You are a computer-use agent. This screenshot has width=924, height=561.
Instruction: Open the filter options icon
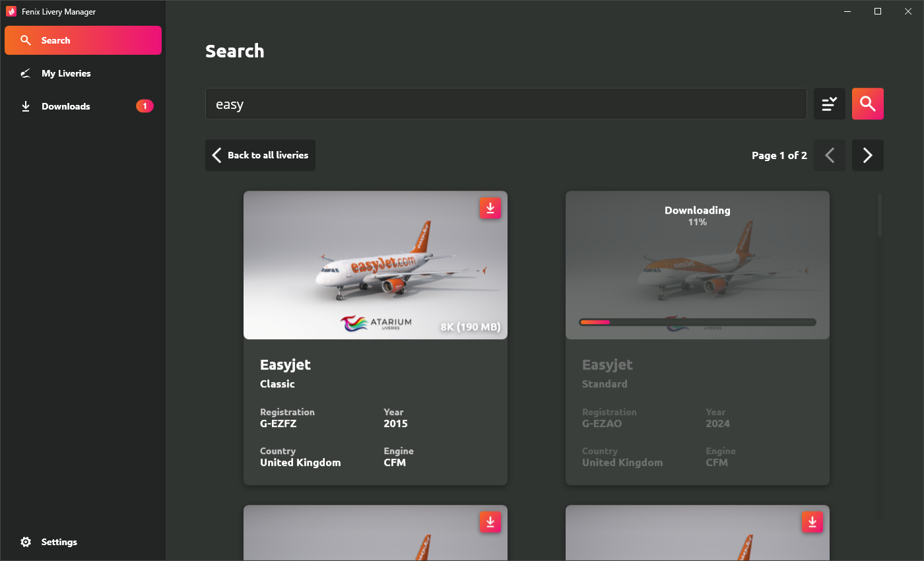(x=829, y=104)
